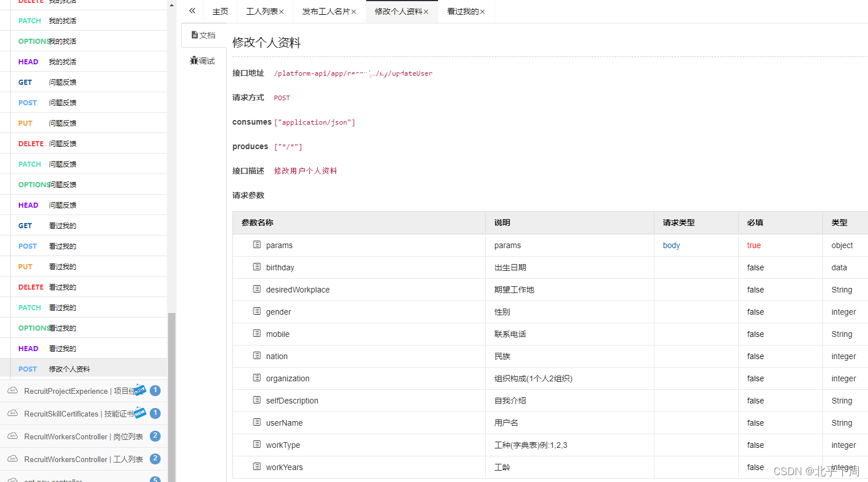This screenshot has height=482, width=868.
Task: Click the count badge on RecruitProjectExperience
Action: (155, 390)
